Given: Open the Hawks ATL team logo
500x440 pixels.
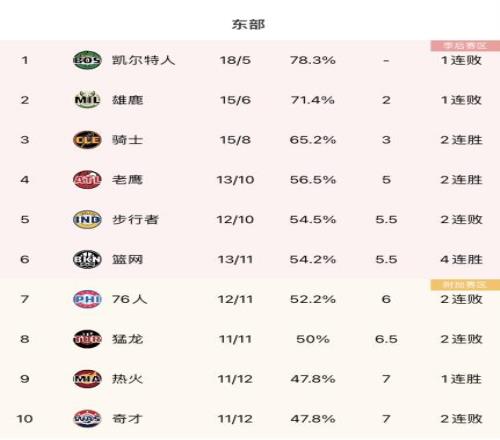Looking at the screenshot, I should tap(87, 180).
